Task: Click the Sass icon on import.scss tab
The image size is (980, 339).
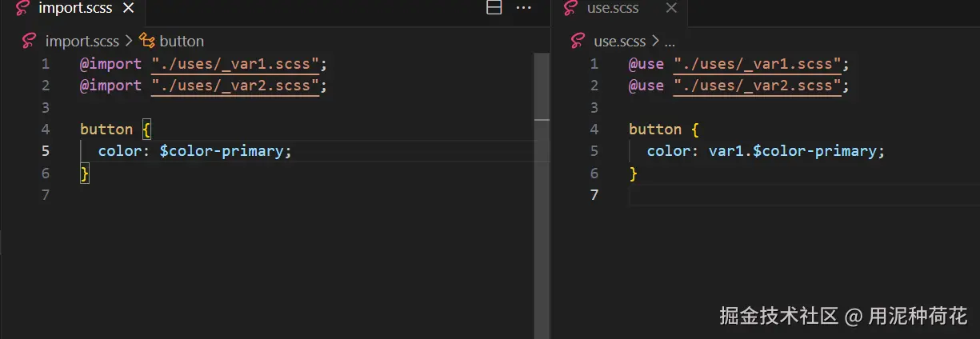Action: tap(23, 8)
